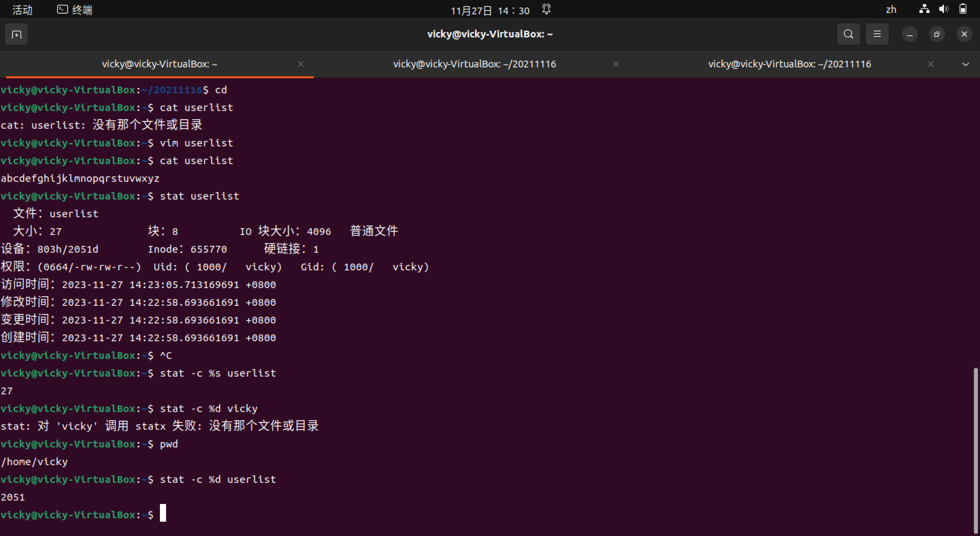Click the notification bell icon
This screenshot has width=980, height=536.
pyautogui.click(x=546, y=9)
